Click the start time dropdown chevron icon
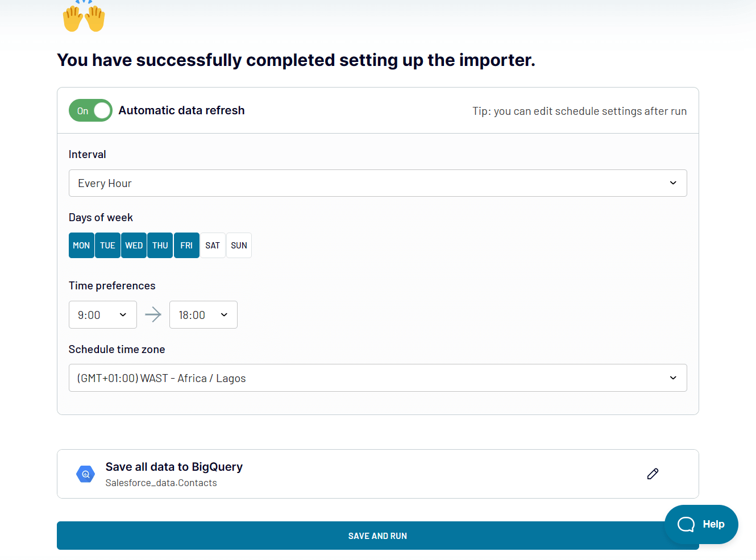 click(122, 314)
